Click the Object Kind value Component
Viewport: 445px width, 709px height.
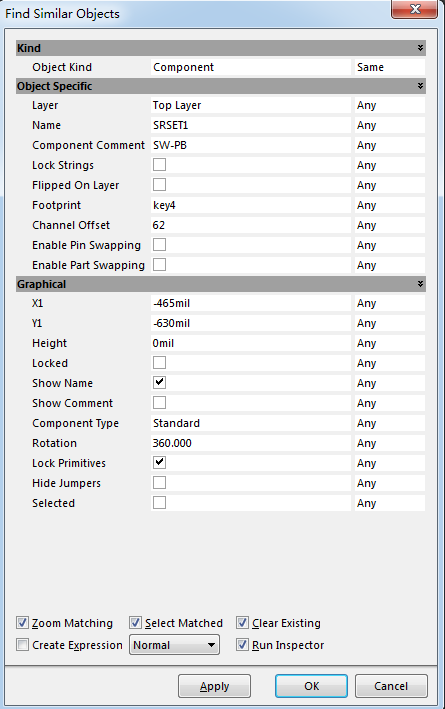[x=251, y=67]
